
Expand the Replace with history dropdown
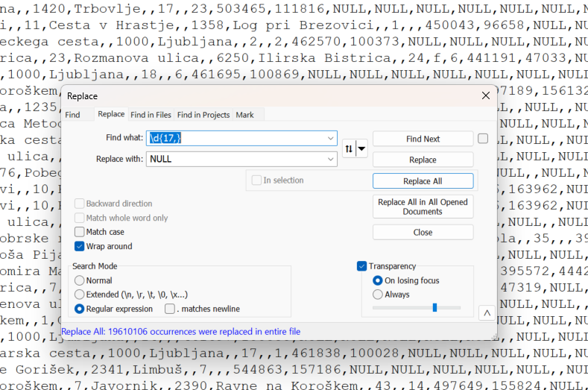pyautogui.click(x=330, y=159)
